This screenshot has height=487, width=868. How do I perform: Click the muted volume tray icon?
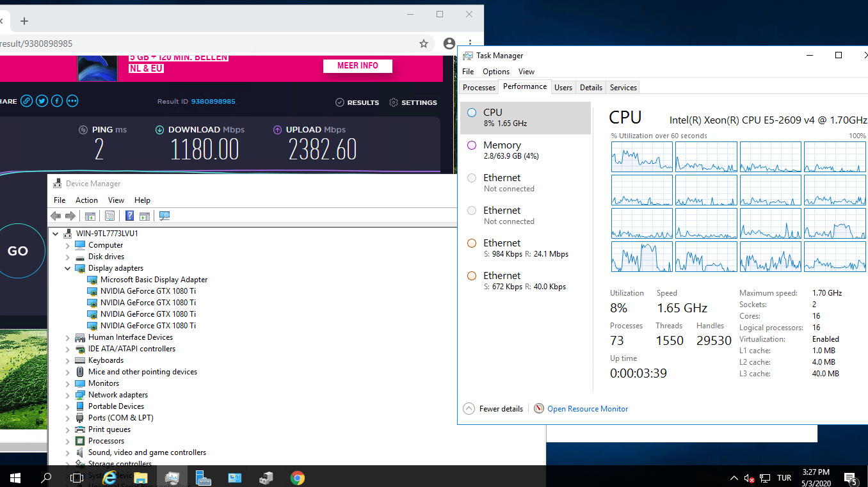748,478
